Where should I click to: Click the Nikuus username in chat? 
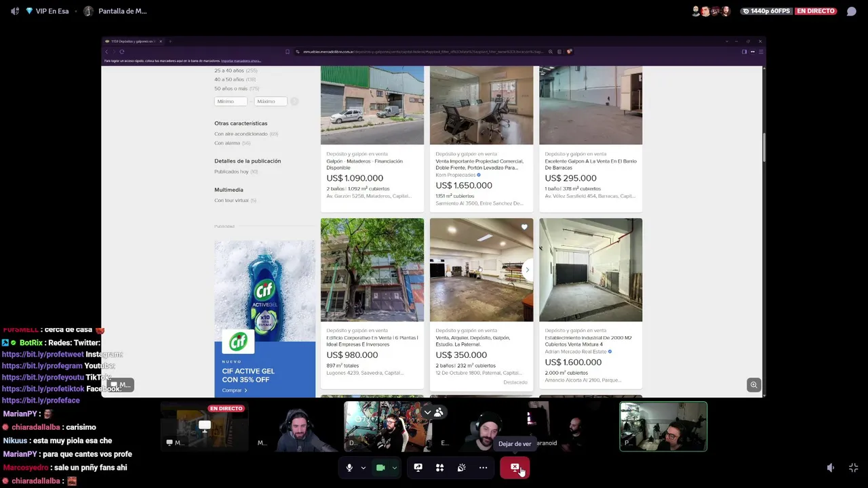[x=15, y=441]
